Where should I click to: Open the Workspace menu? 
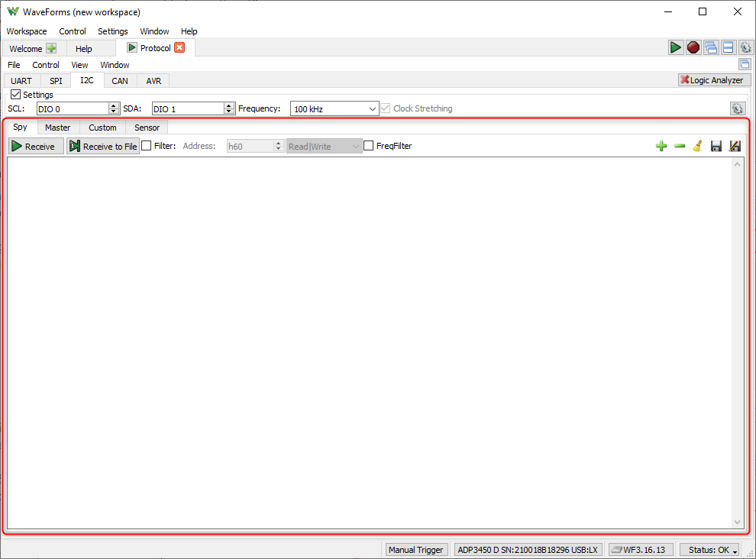27,31
